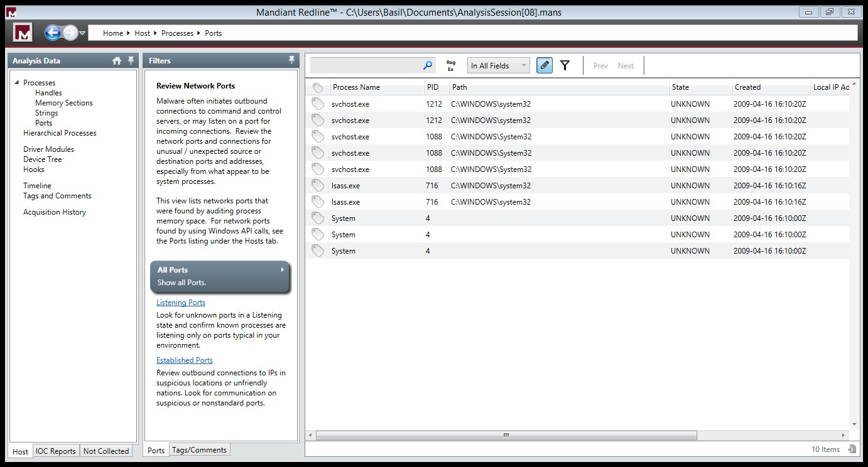Open Hierarchical Processes
The image size is (868, 467).
coord(60,133)
